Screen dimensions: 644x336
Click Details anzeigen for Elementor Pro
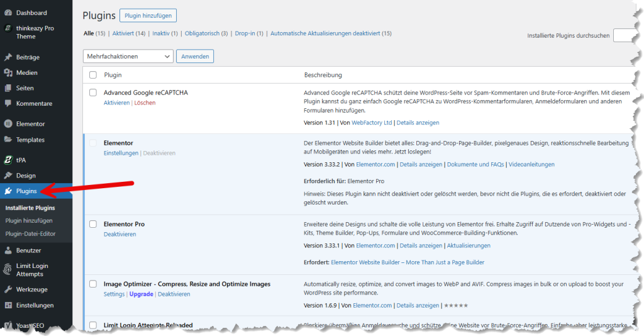(421, 245)
